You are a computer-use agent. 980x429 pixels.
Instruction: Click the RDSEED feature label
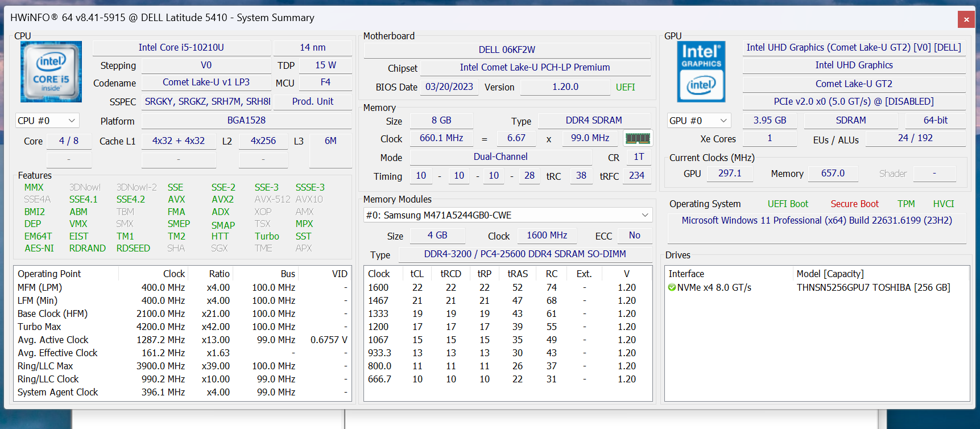[x=133, y=249]
